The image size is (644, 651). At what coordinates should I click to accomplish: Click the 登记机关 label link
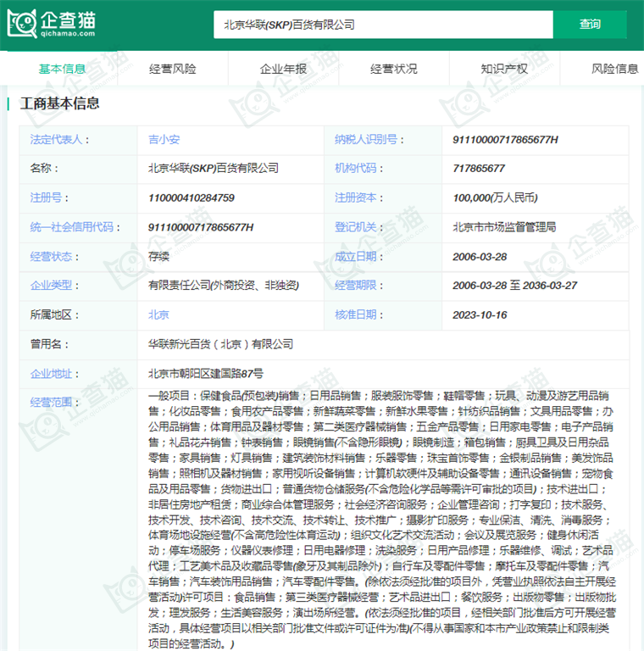pyautogui.click(x=356, y=227)
